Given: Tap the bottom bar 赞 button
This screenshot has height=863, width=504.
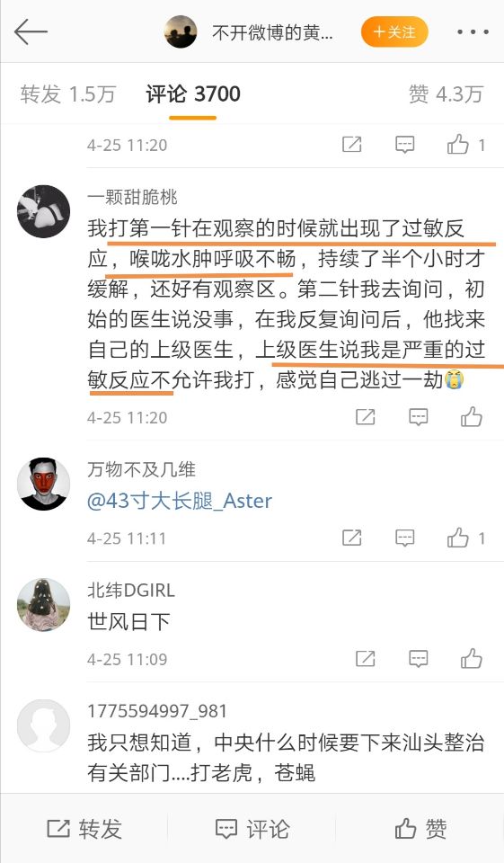Looking at the screenshot, I should pyautogui.click(x=420, y=828).
